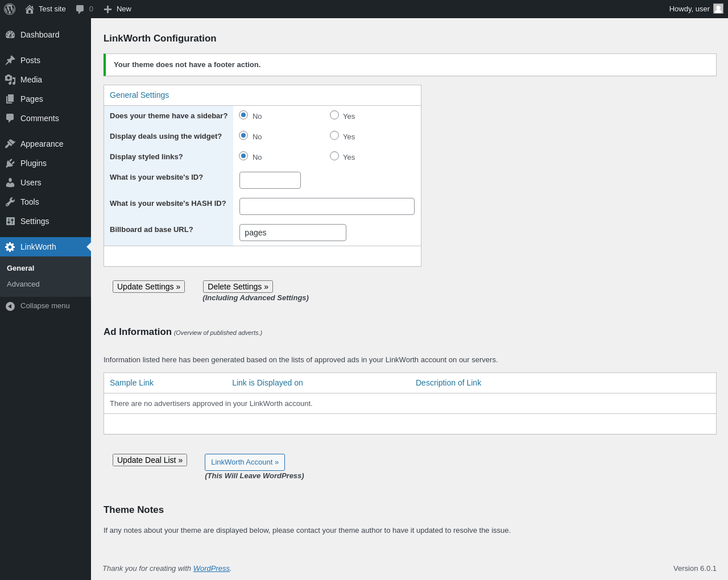Focus the website HASH ID input field
The image size is (728, 580).
327,206
